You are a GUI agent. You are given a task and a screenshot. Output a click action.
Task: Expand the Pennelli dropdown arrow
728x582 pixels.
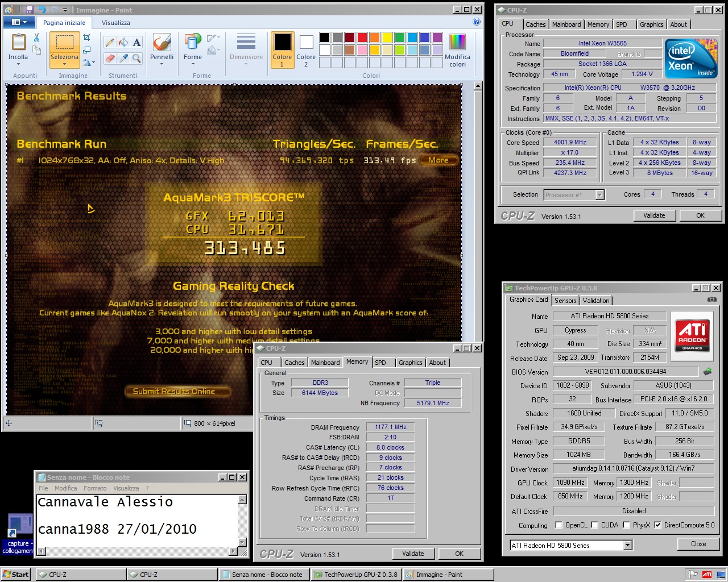[162, 64]
